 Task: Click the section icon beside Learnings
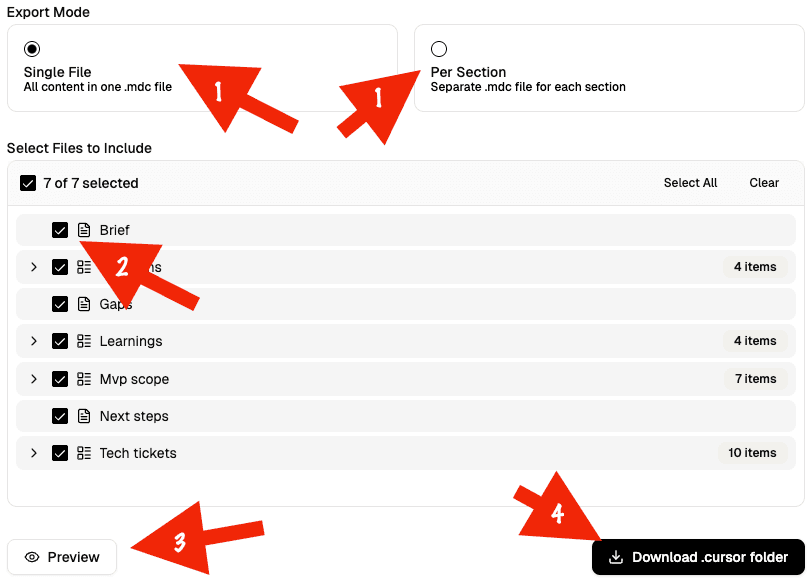pyautogui.click(x=85, y=341)
